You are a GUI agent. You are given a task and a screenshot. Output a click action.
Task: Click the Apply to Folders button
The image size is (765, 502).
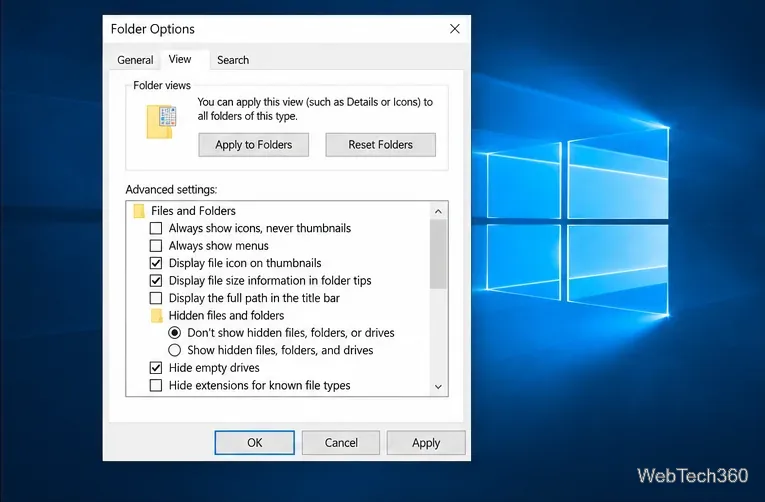254,145
